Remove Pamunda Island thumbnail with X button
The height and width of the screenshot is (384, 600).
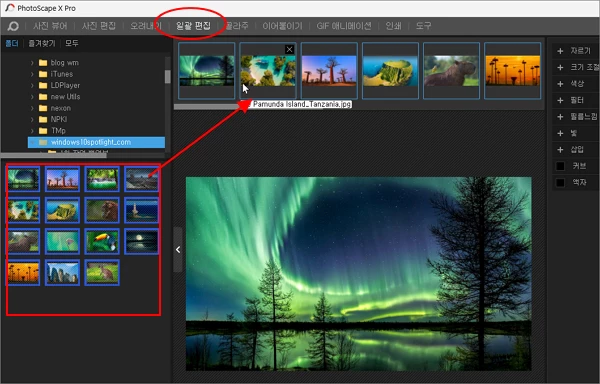coord(289,49)
